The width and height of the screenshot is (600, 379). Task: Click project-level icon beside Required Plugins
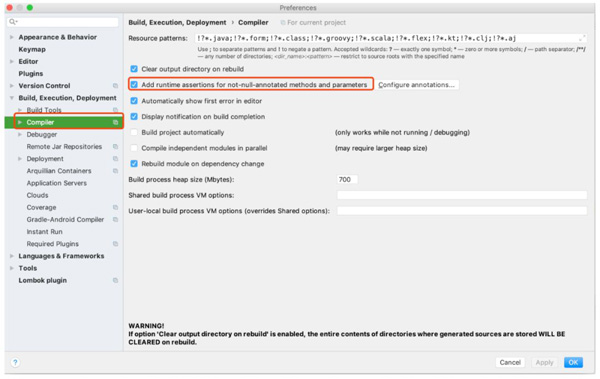coord(115,244)
